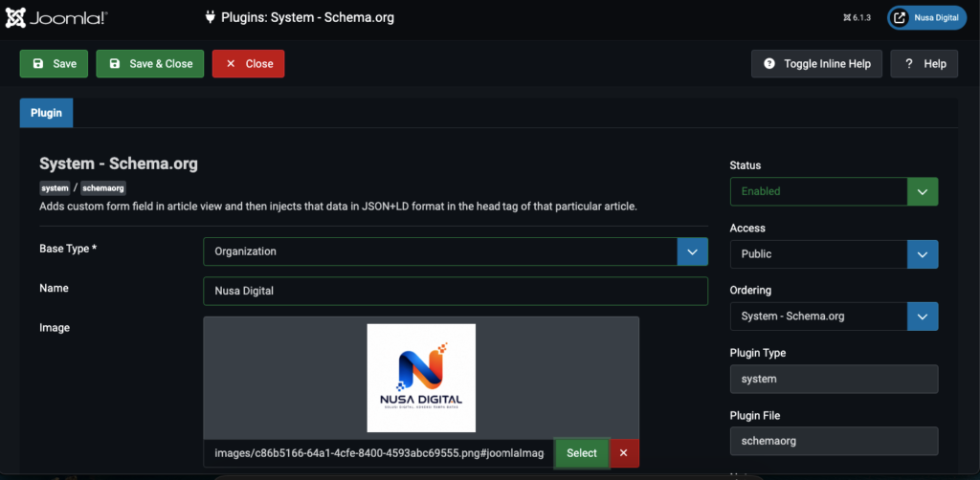Click the image path input field
This screenshot has height=480, width=980.
point(379,453)
